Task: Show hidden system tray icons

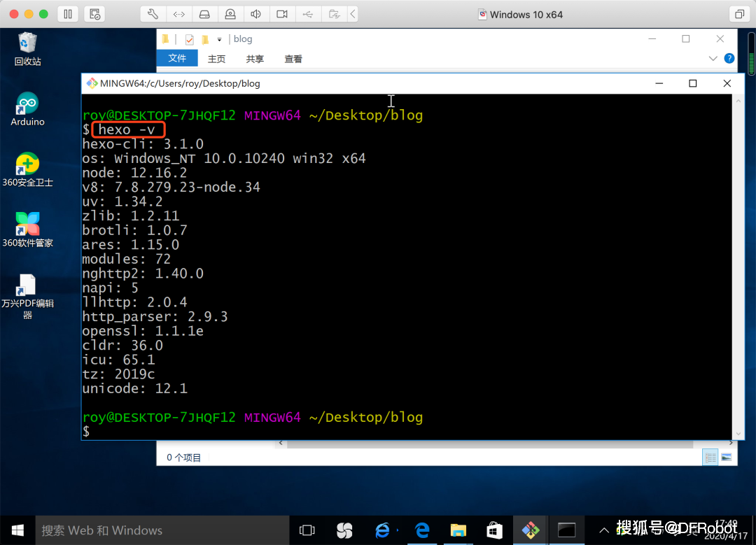Action: click(603, 530)
